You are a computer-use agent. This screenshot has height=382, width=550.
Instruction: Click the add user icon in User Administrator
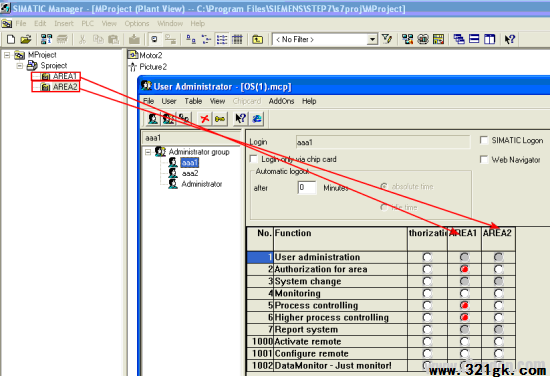click(x=153, y=119)
